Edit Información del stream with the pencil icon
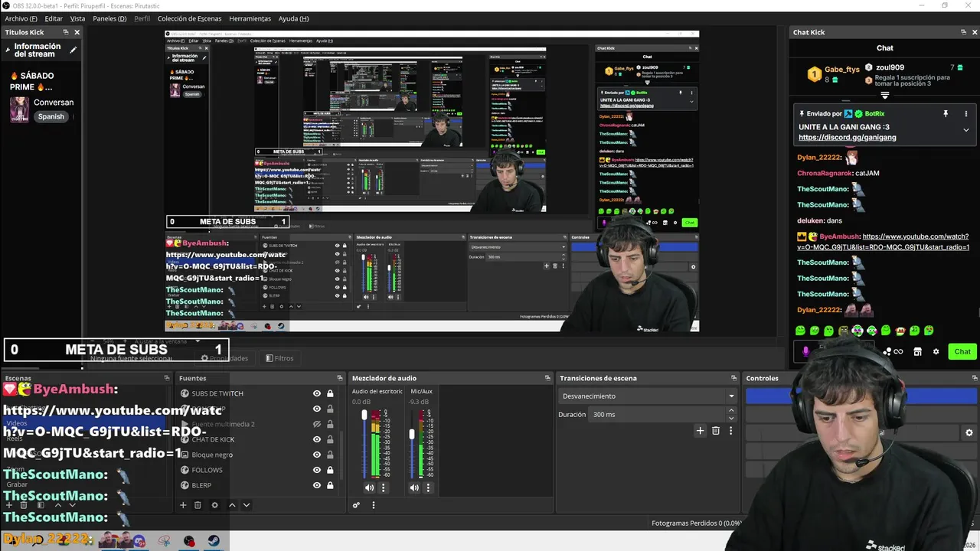 73,50
